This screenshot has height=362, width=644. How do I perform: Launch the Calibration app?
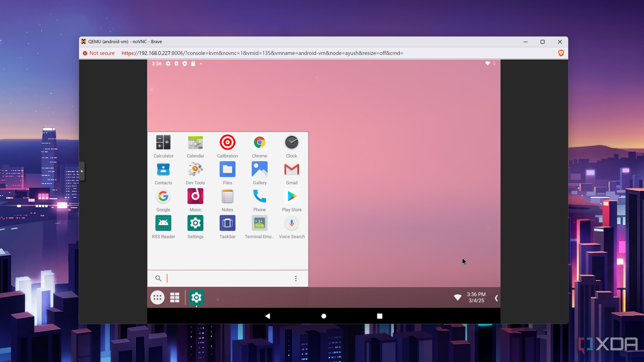[227, 146]
